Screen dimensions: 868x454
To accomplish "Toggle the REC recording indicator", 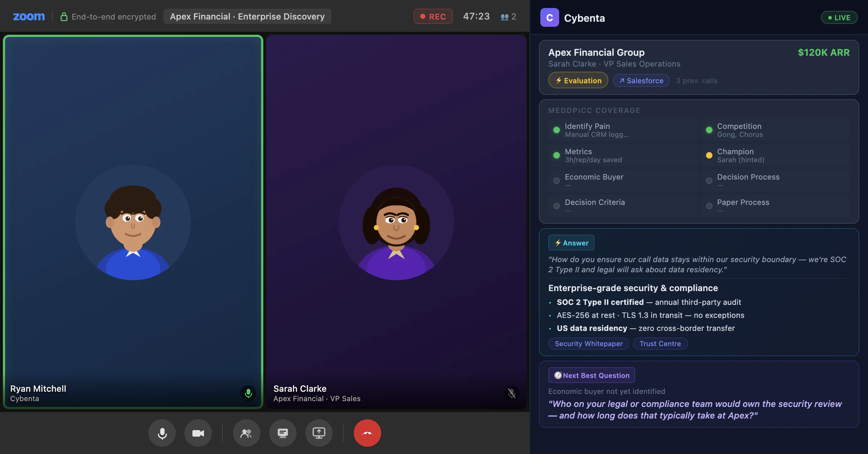I will click(x=433, y=17).
